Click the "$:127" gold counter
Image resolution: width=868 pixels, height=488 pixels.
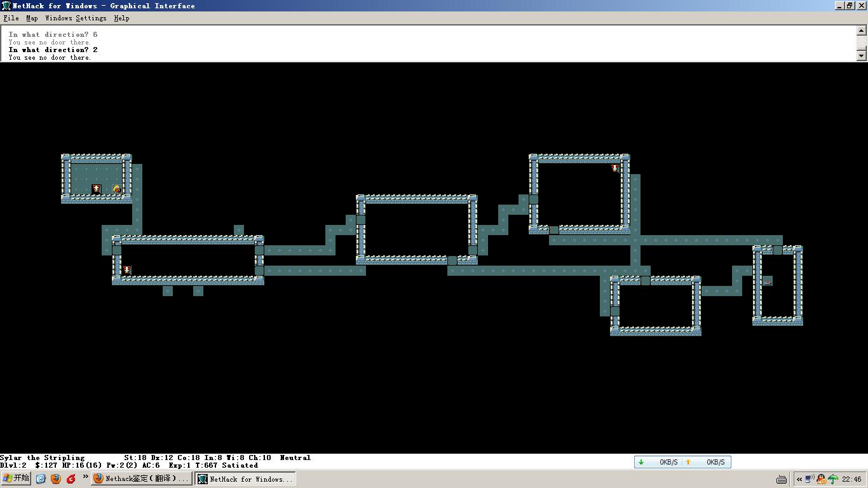point(46,465)
